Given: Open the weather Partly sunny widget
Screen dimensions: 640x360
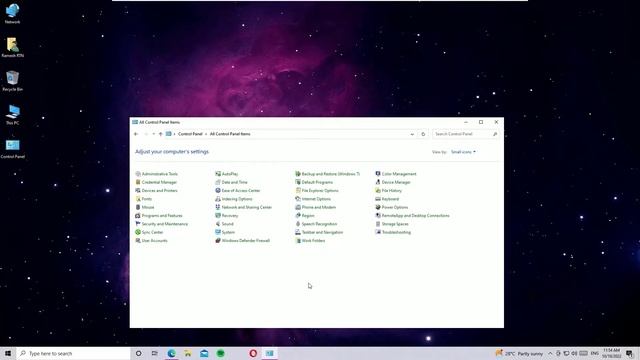Looking at the screenshot, I should pyautogui.click(x=519, y=353).
